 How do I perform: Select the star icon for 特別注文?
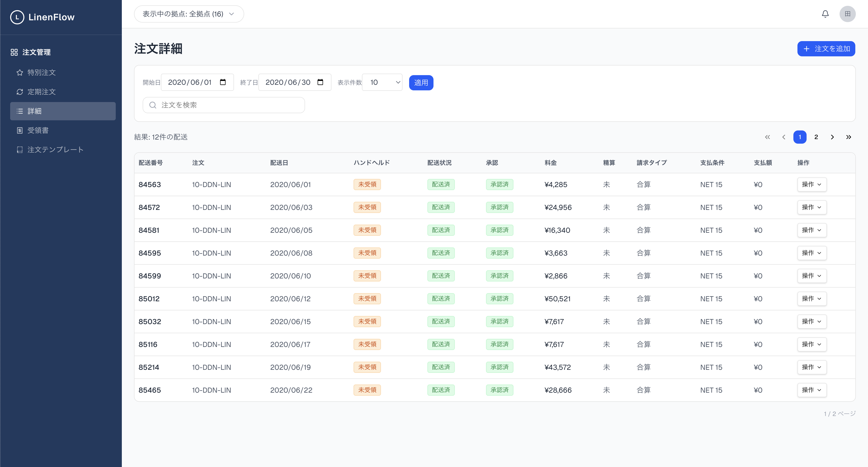[19, 72]
